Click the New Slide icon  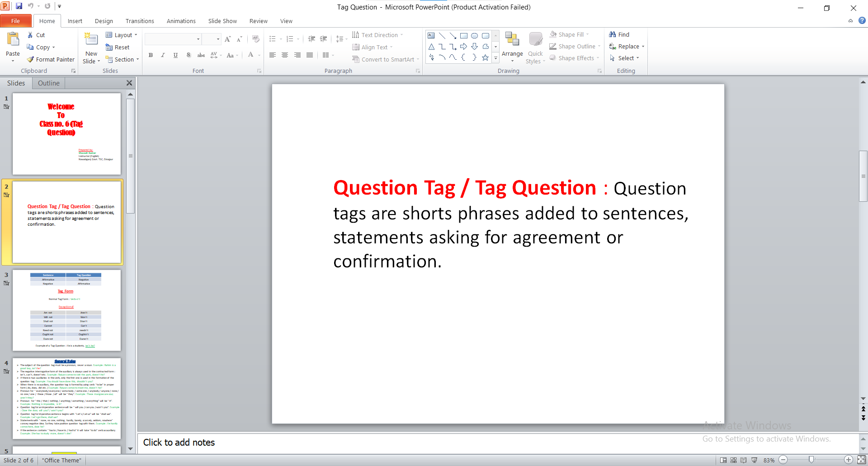91,40
